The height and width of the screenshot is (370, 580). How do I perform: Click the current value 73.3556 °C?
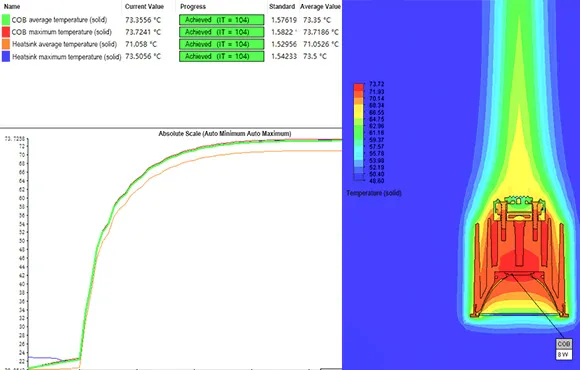(143, 20)
